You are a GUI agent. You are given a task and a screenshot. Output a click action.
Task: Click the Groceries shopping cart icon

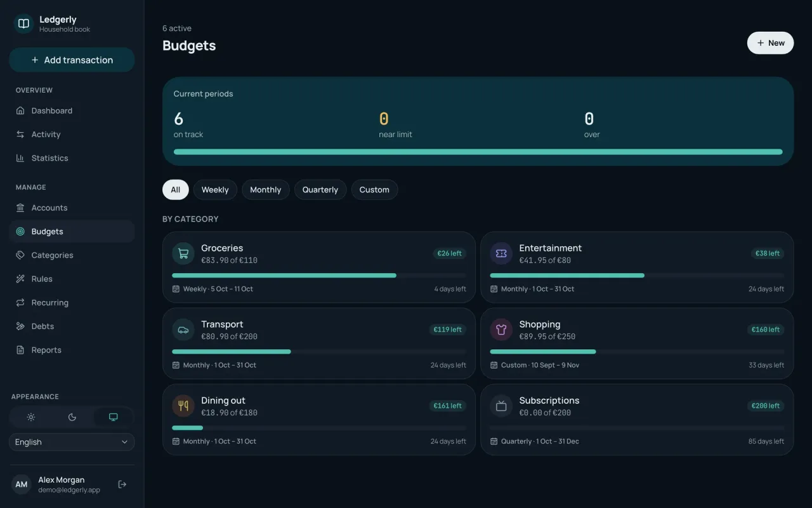pyautogui.click(x=183, y=253)
